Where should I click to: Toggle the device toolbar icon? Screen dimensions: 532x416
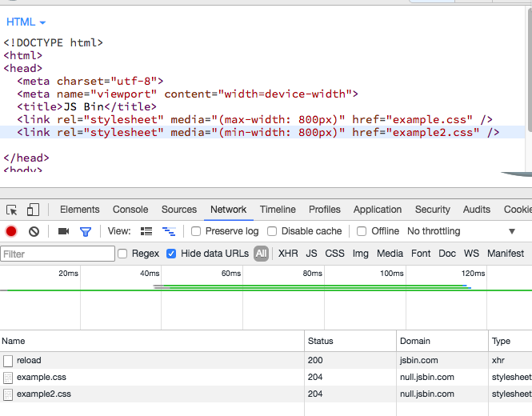[x=33, y=210]
